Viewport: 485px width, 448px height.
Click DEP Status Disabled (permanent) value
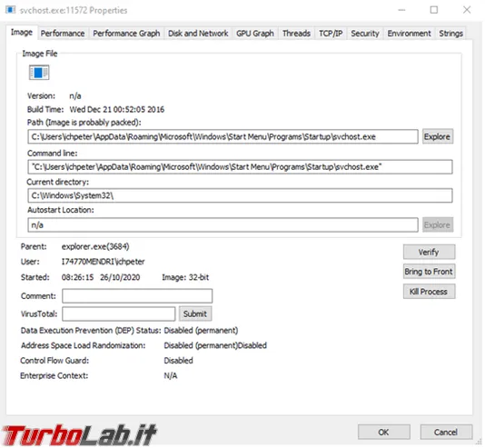[x=201, y=331]
